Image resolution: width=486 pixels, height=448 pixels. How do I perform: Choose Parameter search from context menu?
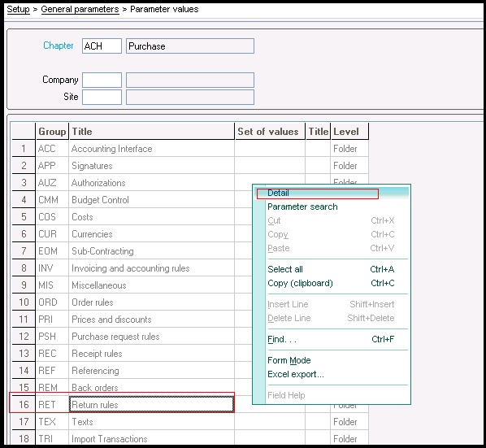[x=302, y=207]
